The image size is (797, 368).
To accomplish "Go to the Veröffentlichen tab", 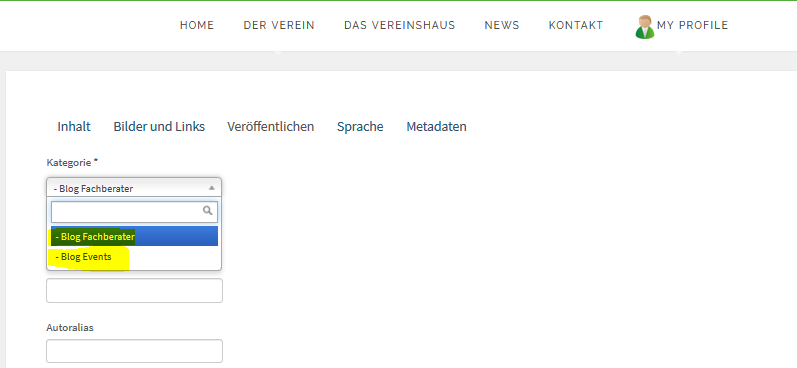I will tap(270, 127).
